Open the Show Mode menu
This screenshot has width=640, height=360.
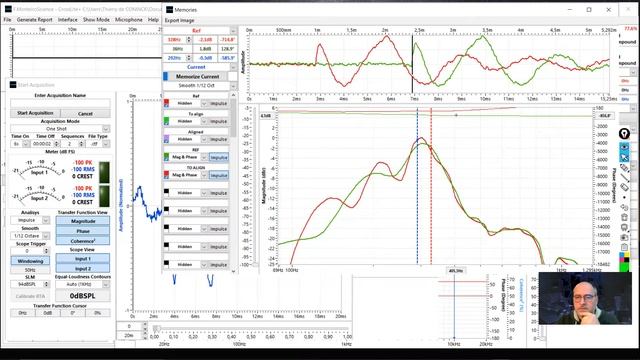(96, 20)
